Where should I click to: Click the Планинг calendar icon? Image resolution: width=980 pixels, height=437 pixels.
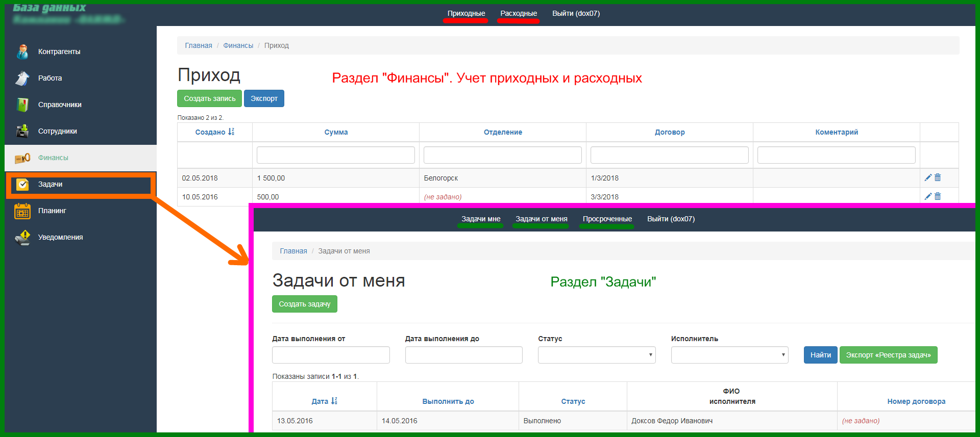[x=22, y=211]
